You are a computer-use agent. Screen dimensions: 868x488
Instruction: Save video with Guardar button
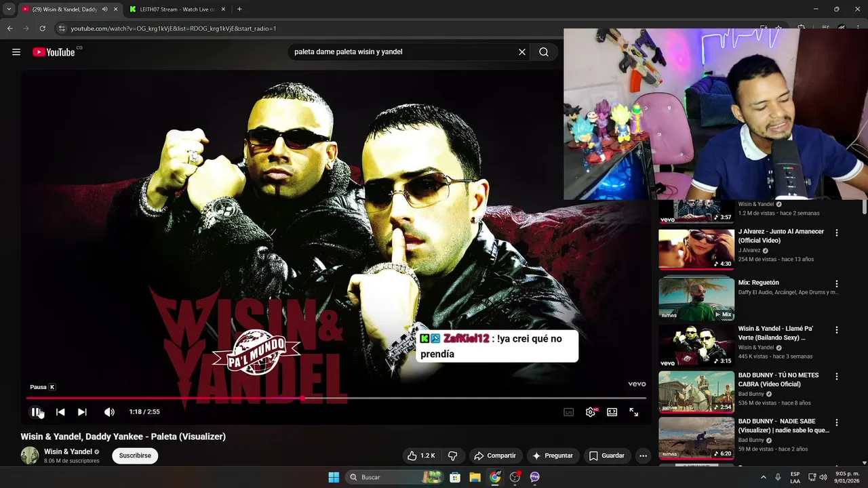pyautogui.click(x=607, y=455)
